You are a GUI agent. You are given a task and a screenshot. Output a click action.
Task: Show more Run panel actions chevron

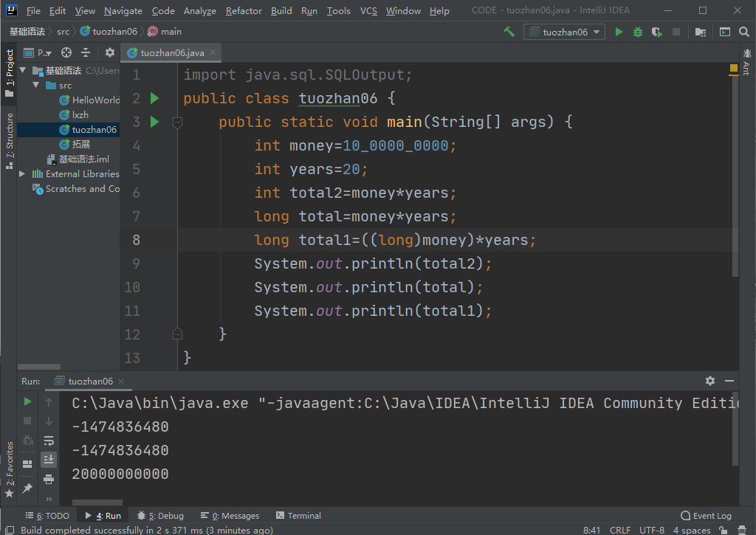[49, 499]
